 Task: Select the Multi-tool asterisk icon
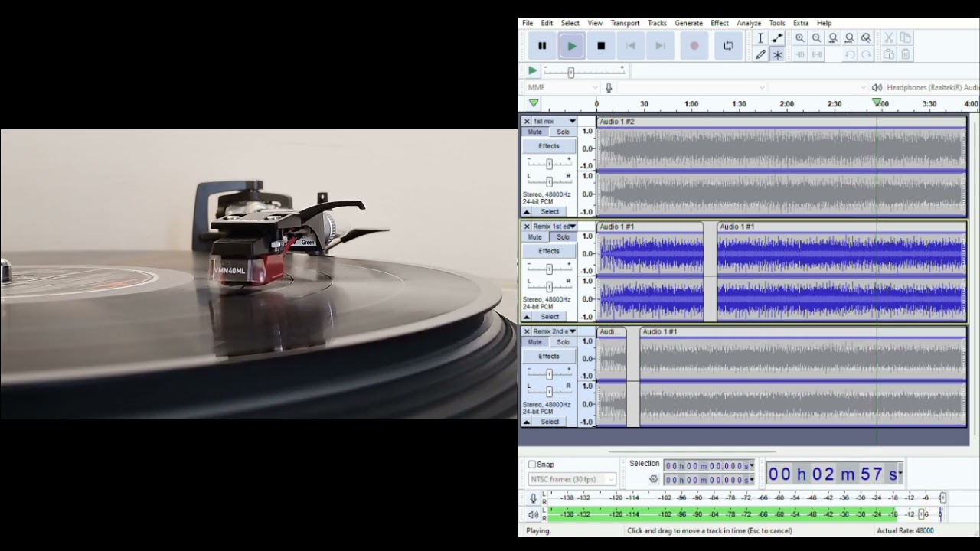tap(777, 54)
